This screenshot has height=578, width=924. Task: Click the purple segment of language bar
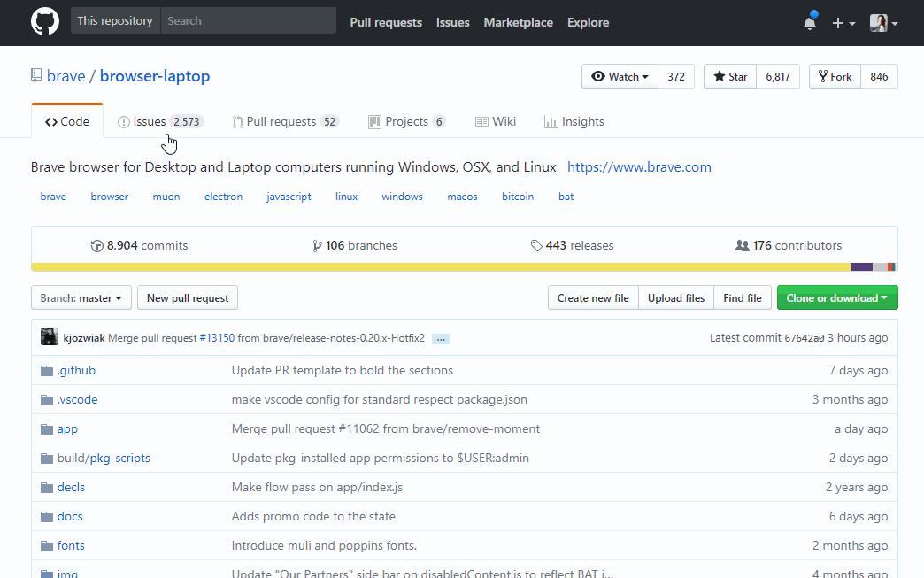click(861, 267)
